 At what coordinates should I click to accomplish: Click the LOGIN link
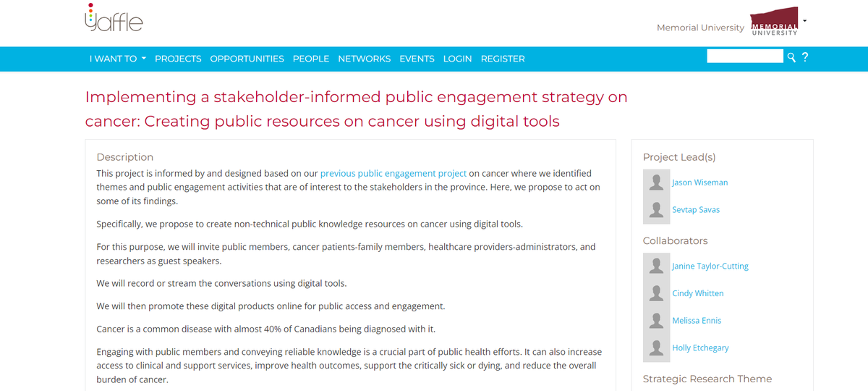(x=457, y=59)
